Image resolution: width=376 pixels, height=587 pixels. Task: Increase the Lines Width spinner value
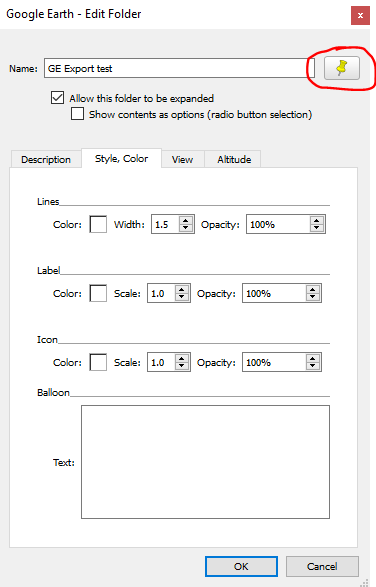tap(186, 220)
